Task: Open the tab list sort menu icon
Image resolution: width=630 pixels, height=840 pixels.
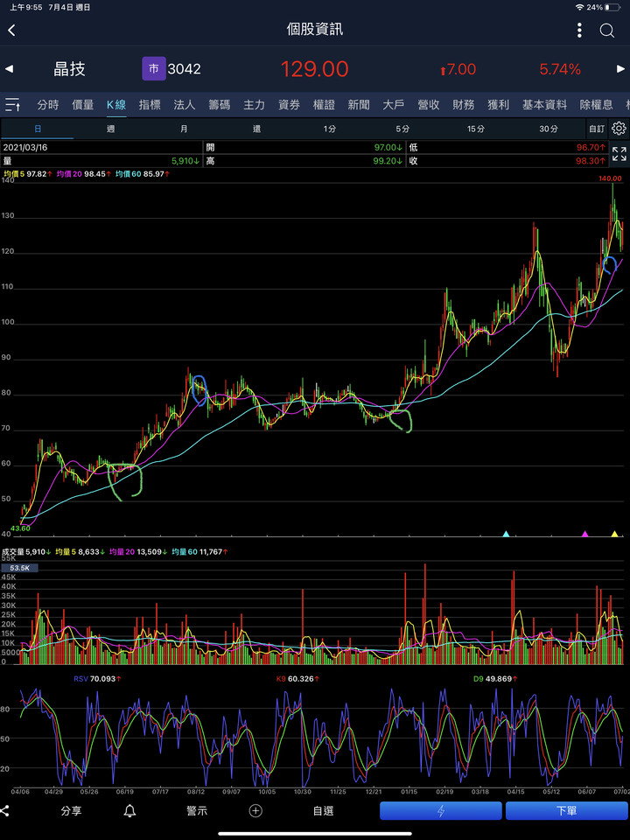Action: (13, 105)
